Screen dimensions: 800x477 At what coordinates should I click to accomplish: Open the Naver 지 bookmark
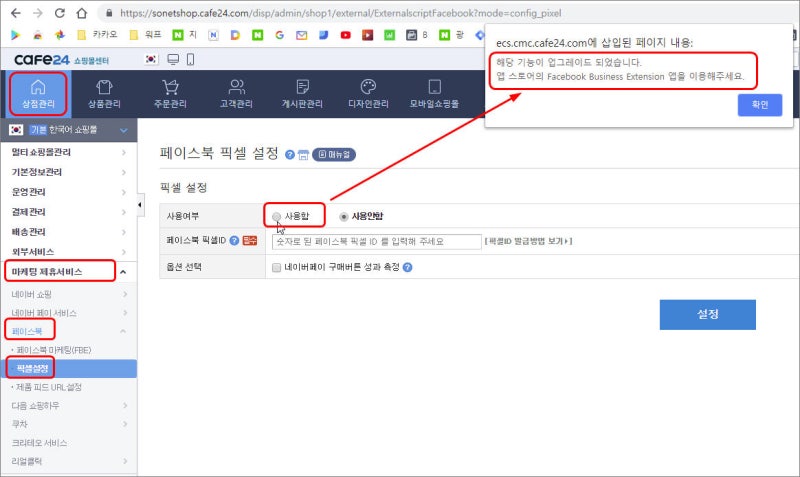(184, 35)
